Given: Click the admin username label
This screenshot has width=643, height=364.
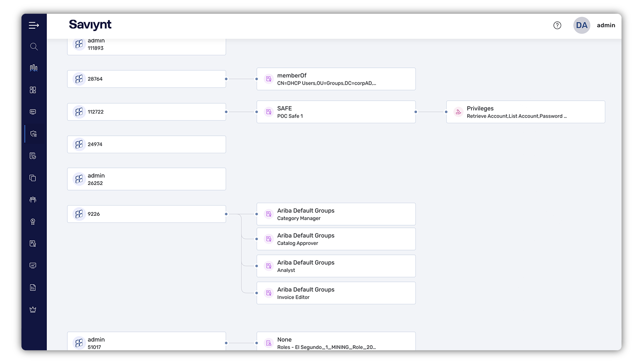Looking at the screenshot, I should coord(606,25).
